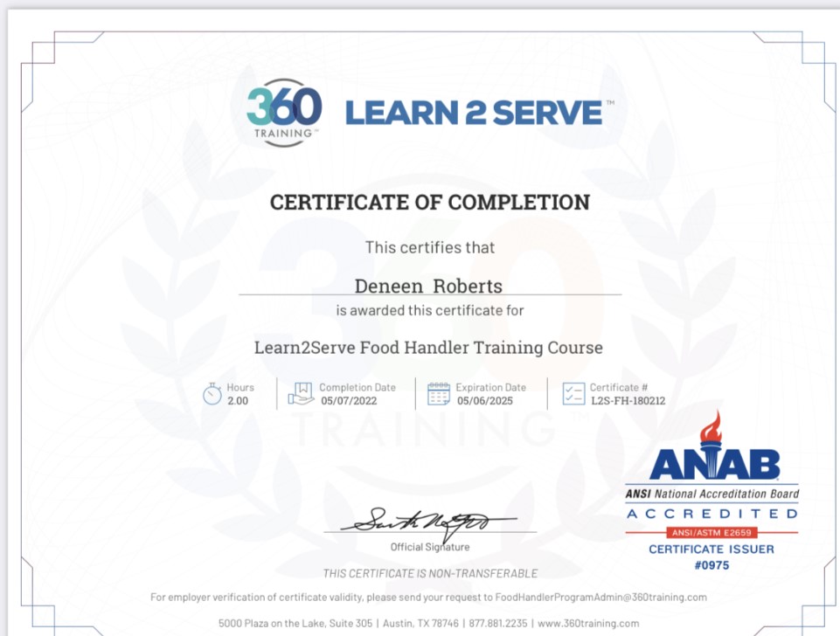The height and width of the screenshot is (636, 840).
Task: Click the stopwatch icon beside Hours
Action: pos(212,394)
